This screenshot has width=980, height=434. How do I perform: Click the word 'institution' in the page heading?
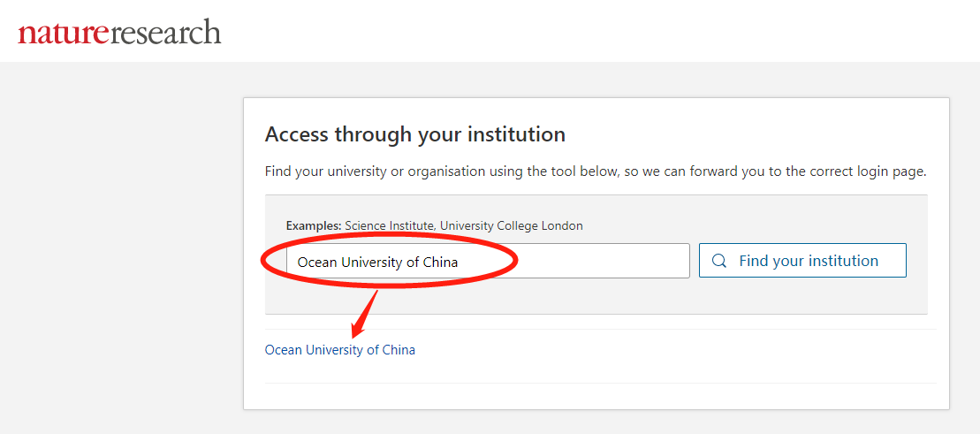tap(517, 134)
